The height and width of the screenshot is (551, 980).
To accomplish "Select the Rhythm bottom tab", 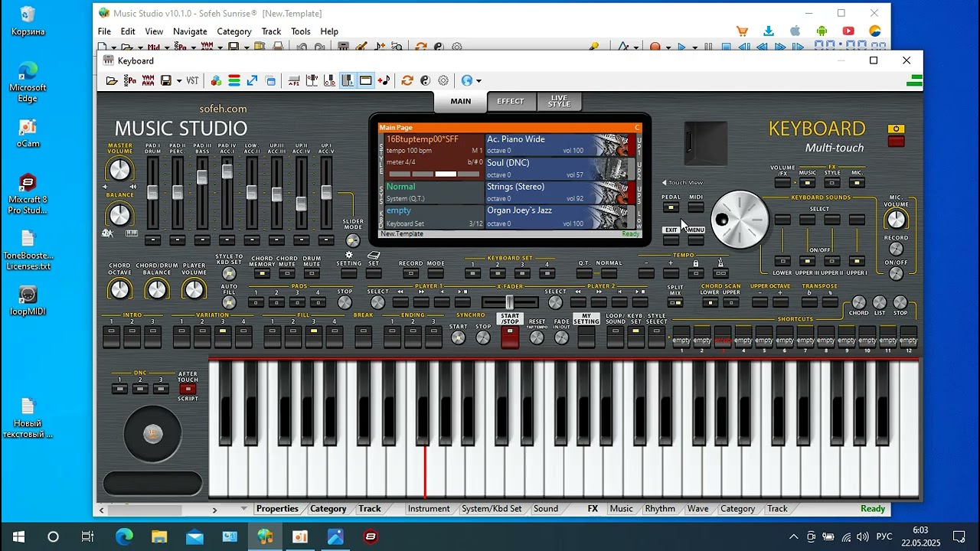I will point(660,508).
